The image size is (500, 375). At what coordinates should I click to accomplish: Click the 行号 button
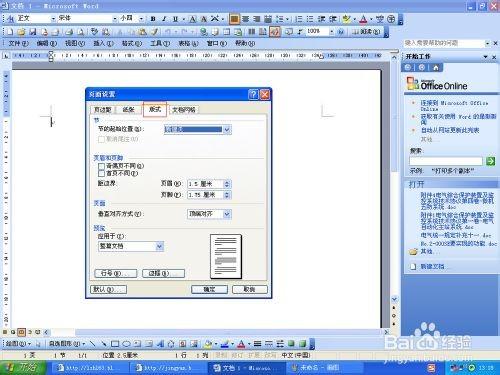coord(116,273)
